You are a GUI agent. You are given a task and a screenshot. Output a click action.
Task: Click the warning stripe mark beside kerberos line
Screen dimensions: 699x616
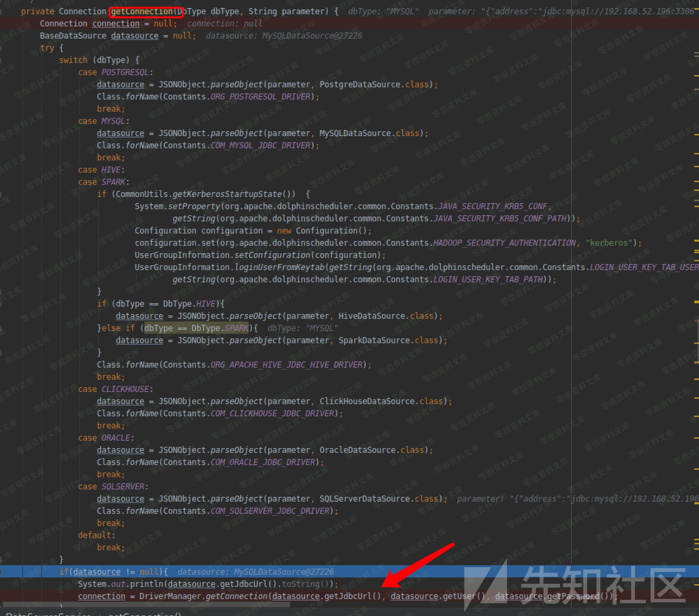tap(696, 241)
